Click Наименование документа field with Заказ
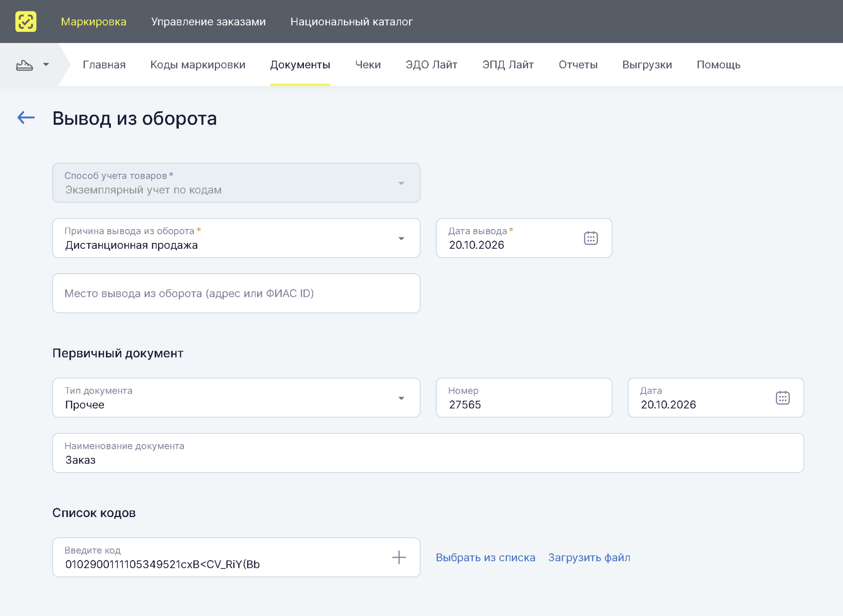Image resolution: width=843 pixels, height=616 pixels. [428, 453]
